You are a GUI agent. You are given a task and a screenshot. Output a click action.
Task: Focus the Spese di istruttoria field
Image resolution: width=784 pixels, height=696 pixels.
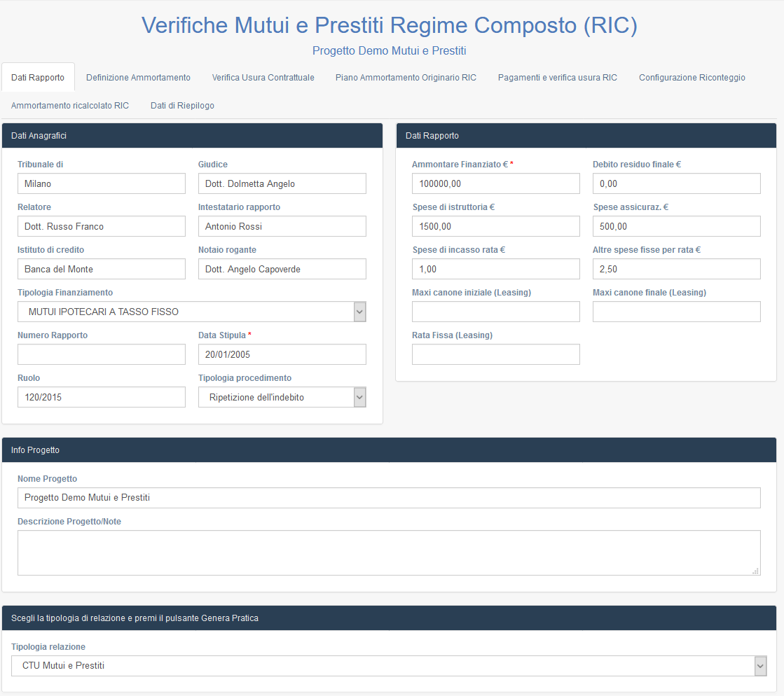click(x=496, y=226)
